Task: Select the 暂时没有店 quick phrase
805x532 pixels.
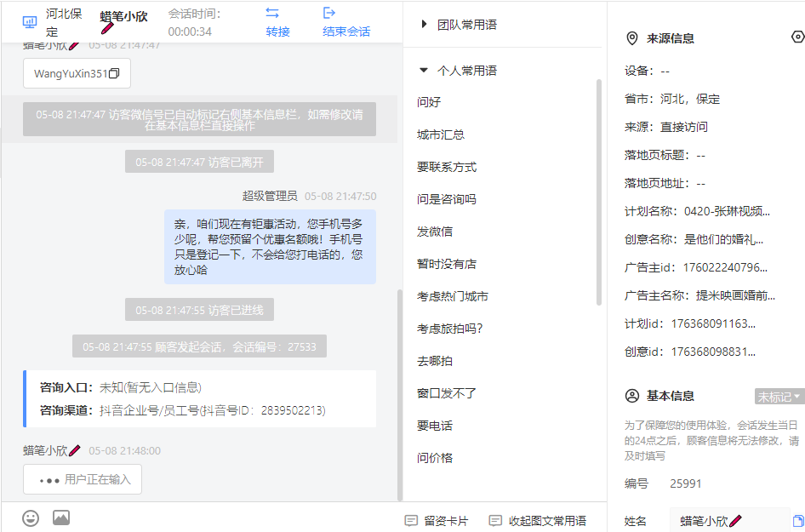Action: click(x=447, y=264)
